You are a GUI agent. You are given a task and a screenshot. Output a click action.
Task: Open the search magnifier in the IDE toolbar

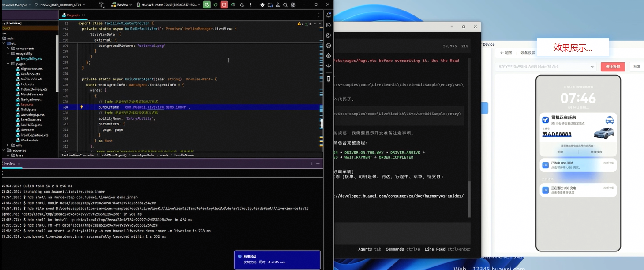pos(285,5)
